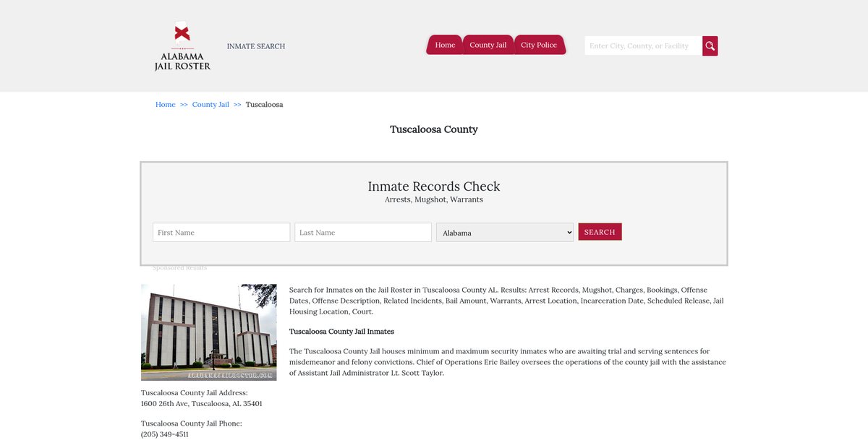Screen dimensions: 868x448
Task: Select the Tuscaloosa breadcrumb item
Action: point(264,105)
